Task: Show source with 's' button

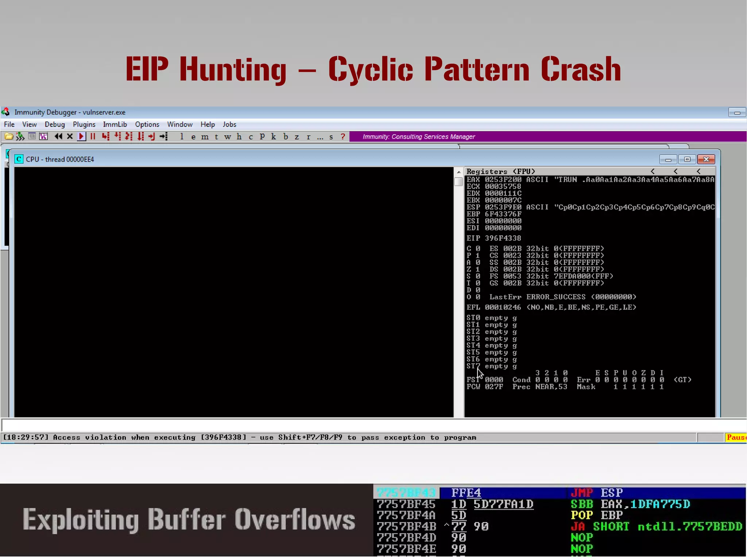Action: (x=331, y=137)
